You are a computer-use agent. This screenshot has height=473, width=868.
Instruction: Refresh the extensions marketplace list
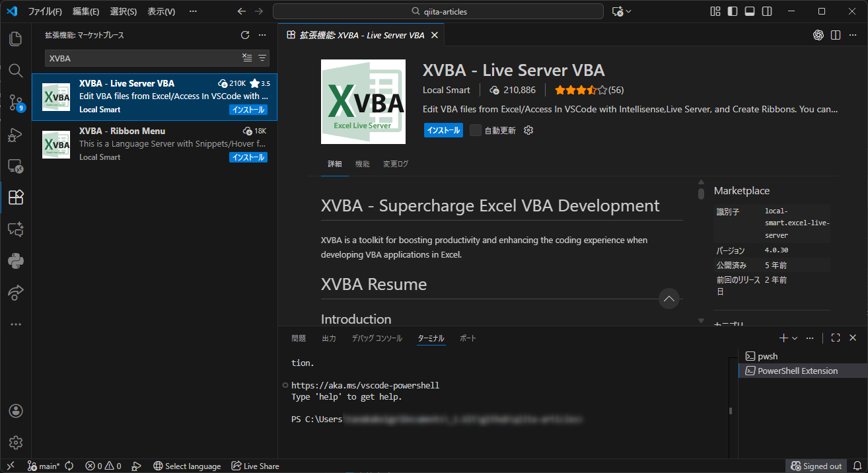click(245, 35)
